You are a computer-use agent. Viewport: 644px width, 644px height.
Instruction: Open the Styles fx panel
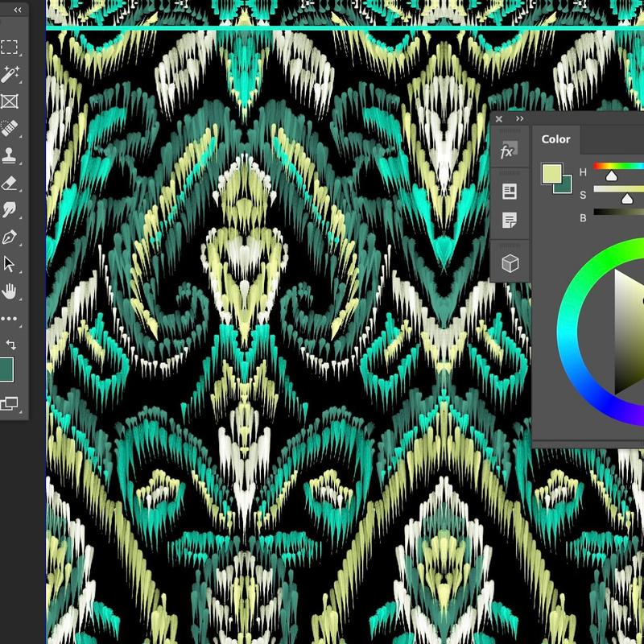(510, 151)
